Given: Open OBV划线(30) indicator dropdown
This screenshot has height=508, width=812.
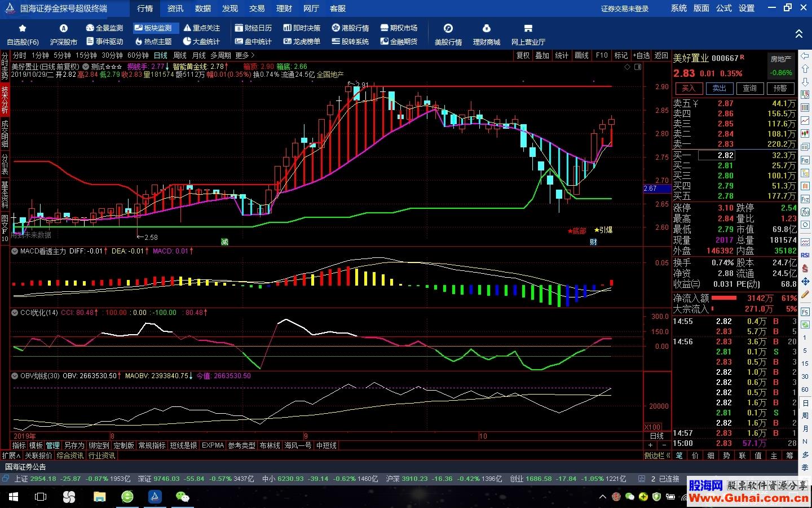Looking at the screenshot, I should click(15, 375).
